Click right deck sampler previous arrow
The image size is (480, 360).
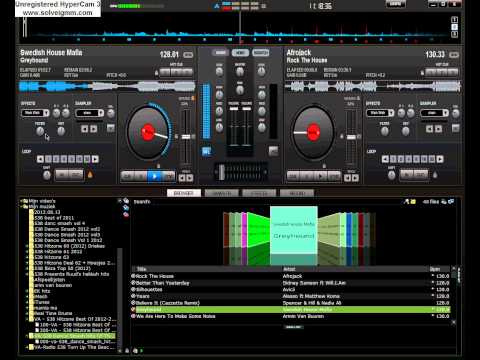click(430, 129)
